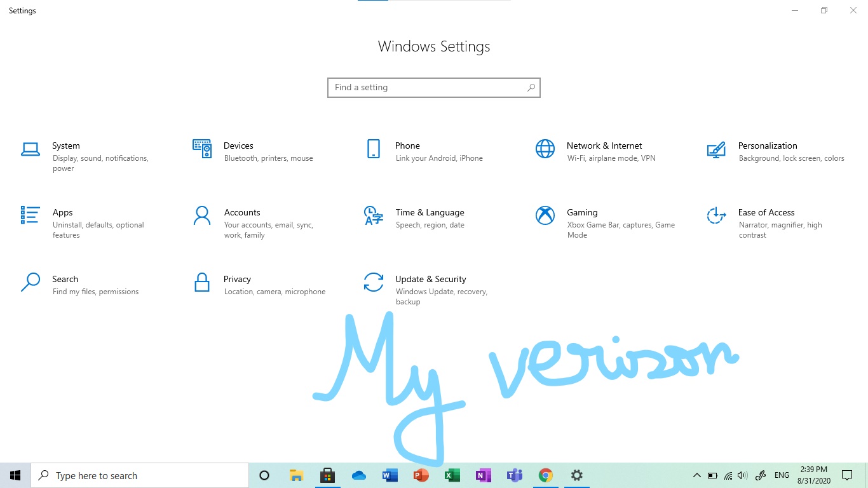Switch input language via ENG indicator
This screenshot has height=488, width=868.
pos(782,475)
